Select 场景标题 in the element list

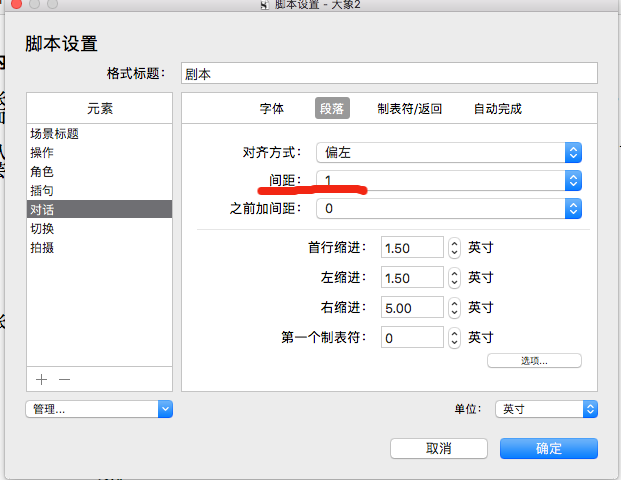[55, 134]
